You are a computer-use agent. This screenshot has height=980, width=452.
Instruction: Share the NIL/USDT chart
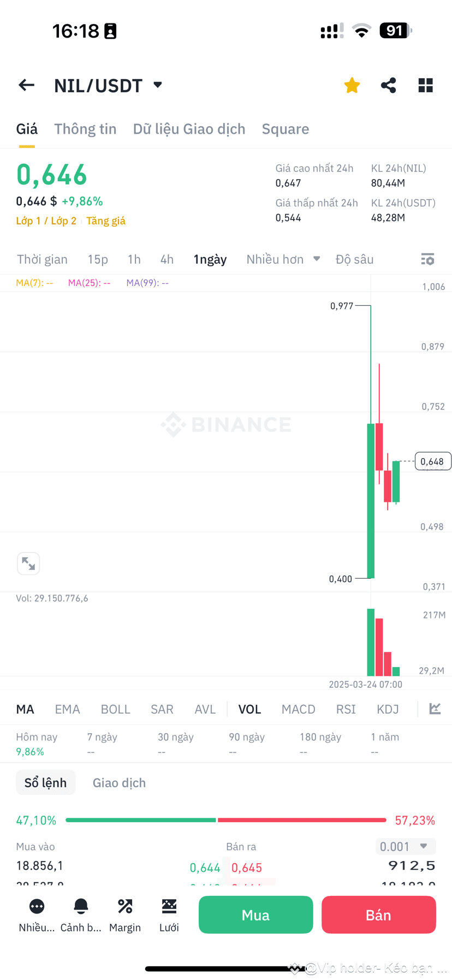coord(388,85)
